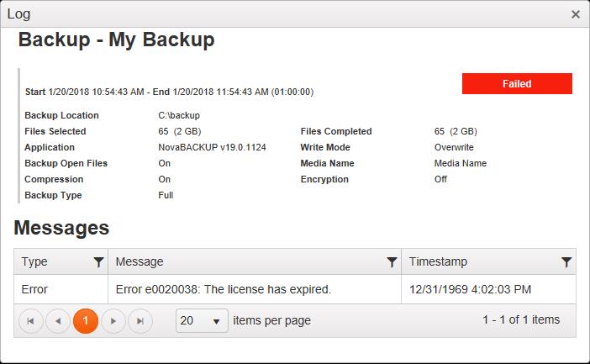
Task: Select page 1 in the pager
Action: 86,321
